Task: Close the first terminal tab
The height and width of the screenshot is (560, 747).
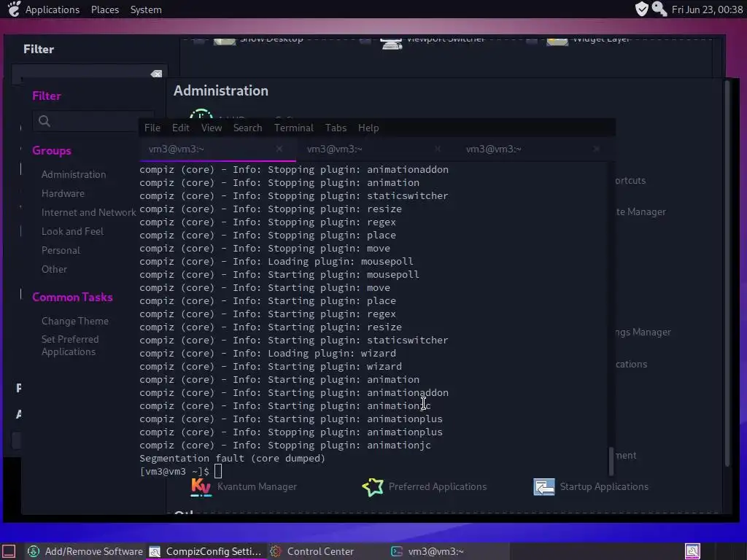Action: coord(279,149)
